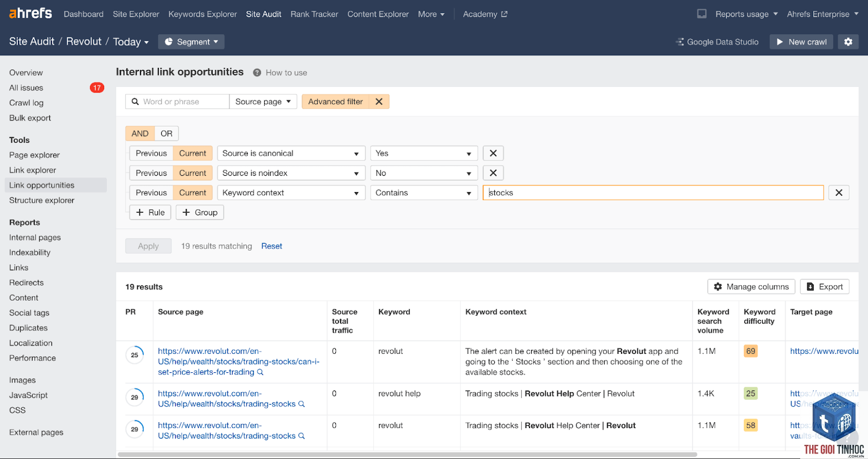
Task: Open Structure explorer tool
Action: point(42,200)
